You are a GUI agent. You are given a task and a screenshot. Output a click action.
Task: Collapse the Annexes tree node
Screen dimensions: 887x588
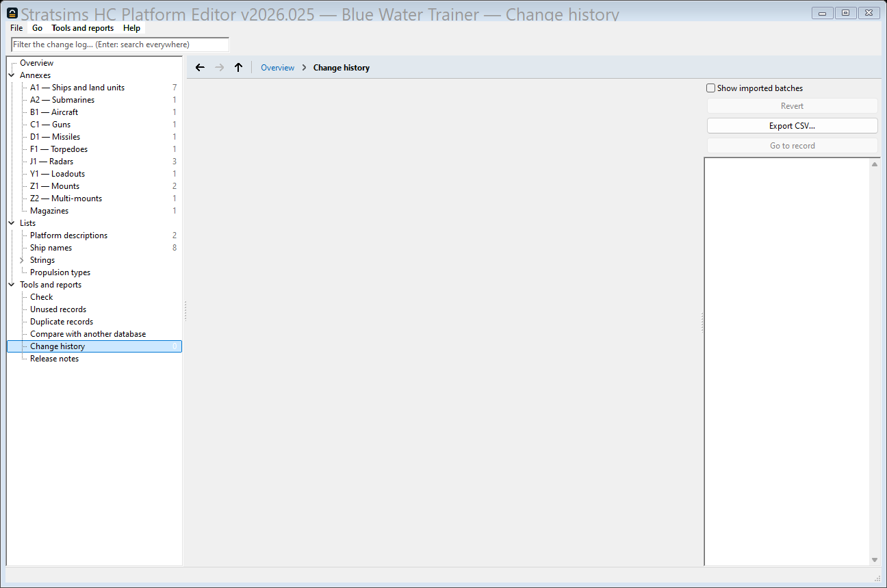[12, 75]
